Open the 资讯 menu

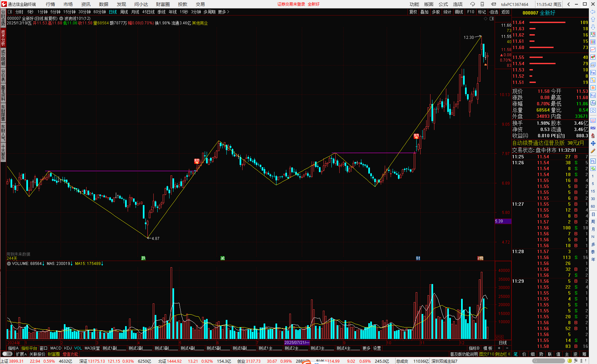coord(86,4)
